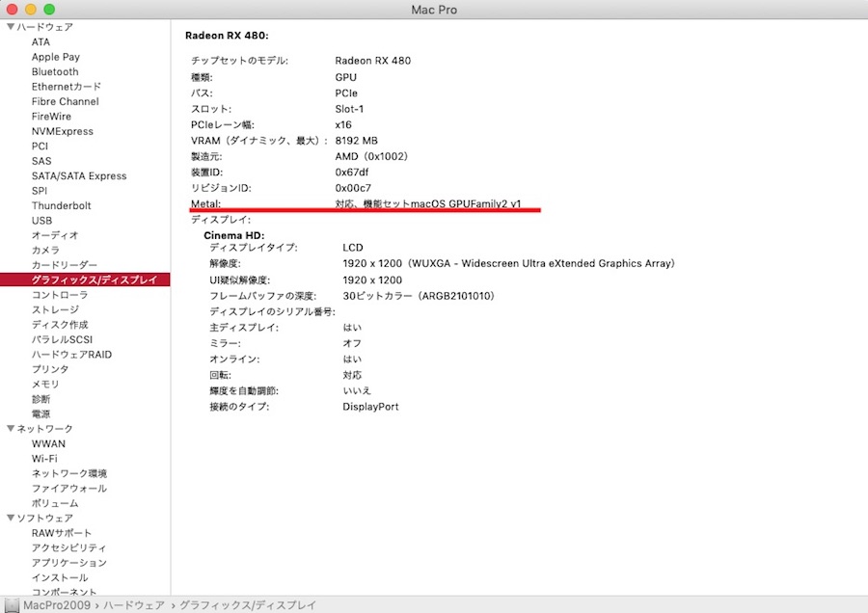Click ハードウェア in the path bar
This screenshot has width=868, height=613.
click(x=134, y=605)
